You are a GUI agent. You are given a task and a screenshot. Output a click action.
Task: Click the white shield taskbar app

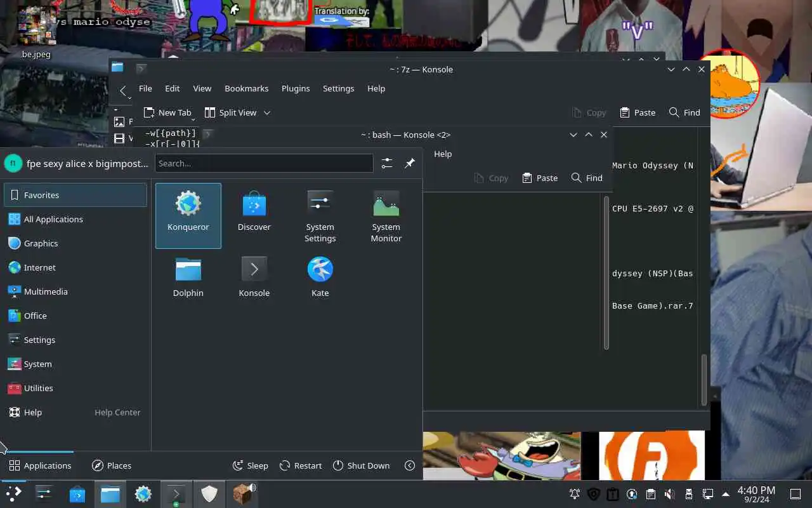coord(209,493)
